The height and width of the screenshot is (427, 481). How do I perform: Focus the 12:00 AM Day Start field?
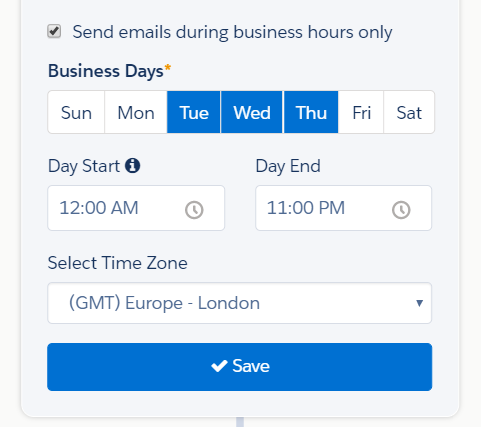[136, 208]
